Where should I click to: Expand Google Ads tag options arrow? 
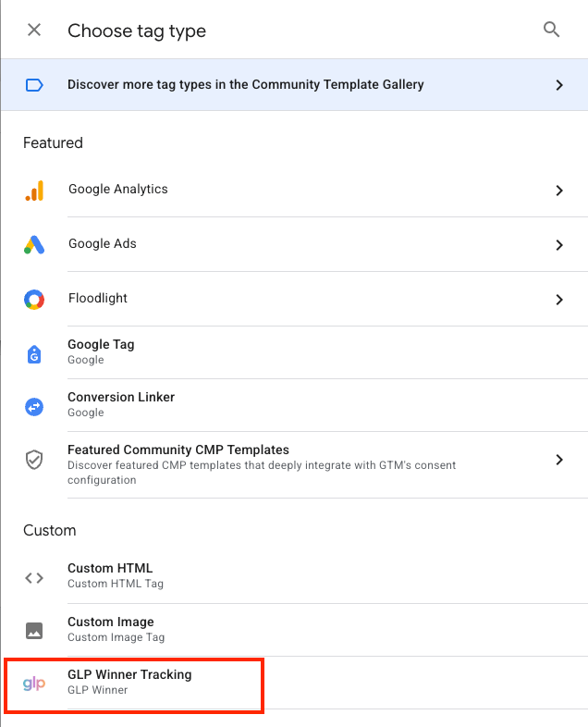(x=558, y=245)
